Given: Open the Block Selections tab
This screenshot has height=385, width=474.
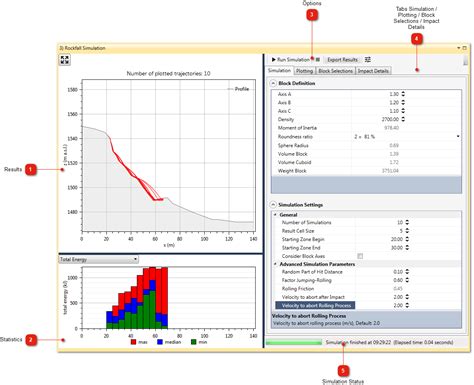Looking at the screenshot, I should 335,71.
